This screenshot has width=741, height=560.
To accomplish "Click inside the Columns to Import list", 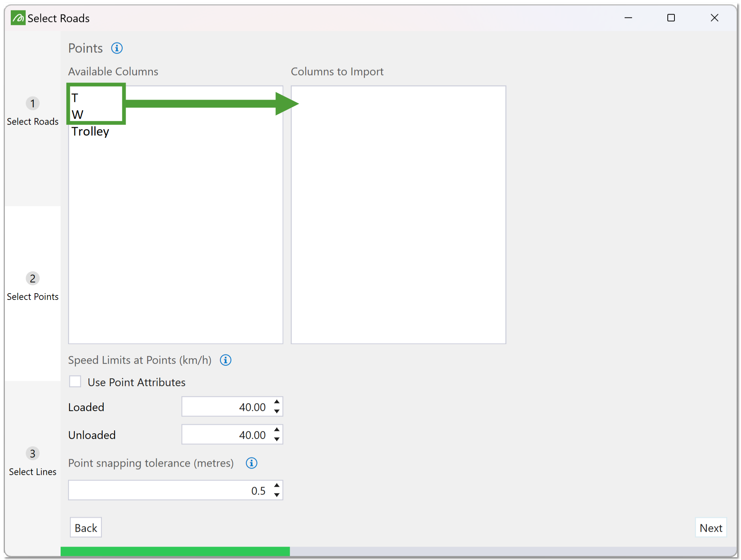I will click(x=398, y=214).
